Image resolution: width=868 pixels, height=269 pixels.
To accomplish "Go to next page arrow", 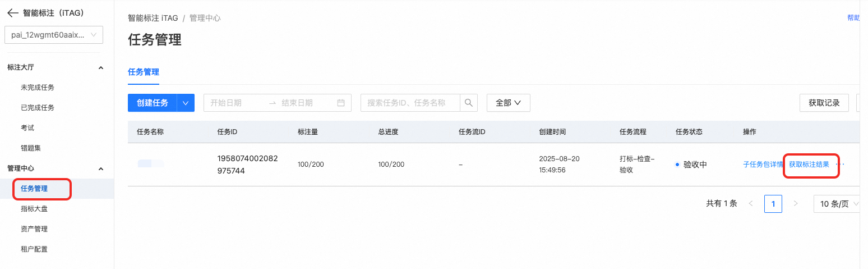I will pos(796,204).
